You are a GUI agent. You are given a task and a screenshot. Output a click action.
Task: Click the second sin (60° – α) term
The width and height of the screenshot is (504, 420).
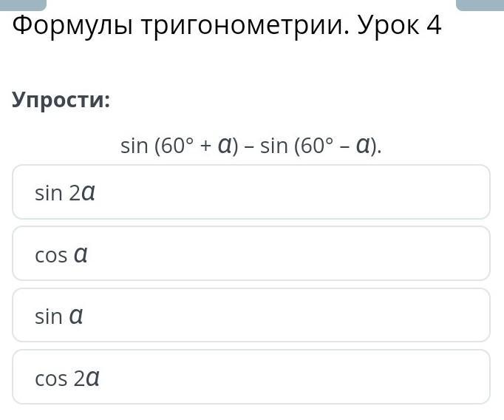[320, 146]
